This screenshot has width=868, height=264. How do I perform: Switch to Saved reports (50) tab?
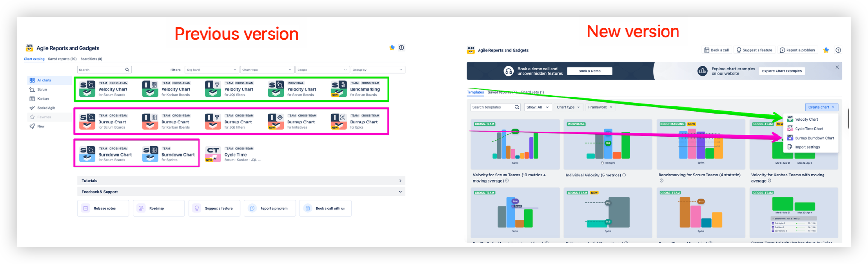pyautogui.click(x=62, y=59)
